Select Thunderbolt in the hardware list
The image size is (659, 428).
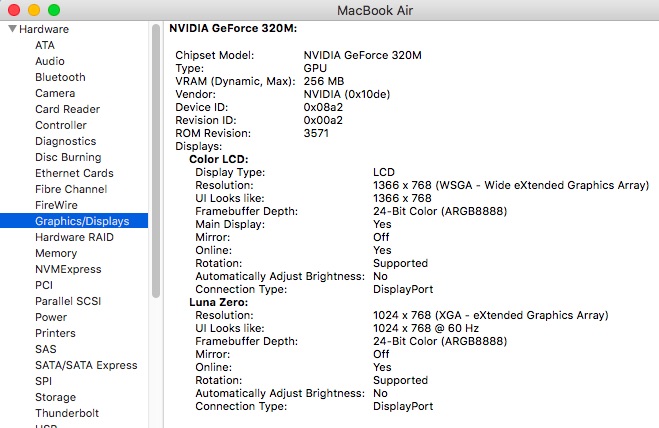pyautogui.click(x=67, y=412)
